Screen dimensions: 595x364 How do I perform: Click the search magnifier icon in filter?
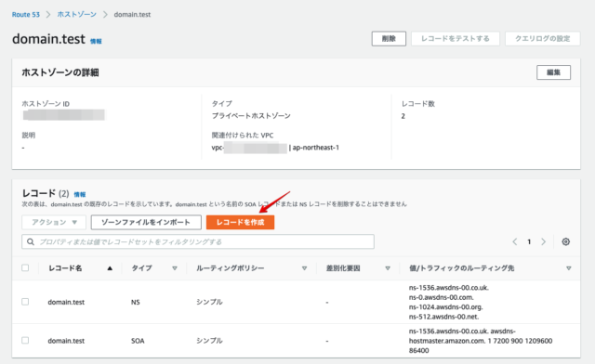click(31, 242)
